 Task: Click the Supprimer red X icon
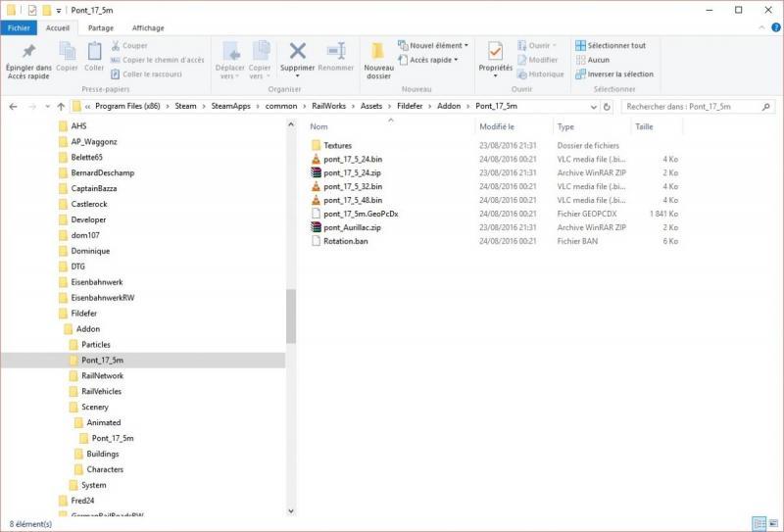pos(298,51)
